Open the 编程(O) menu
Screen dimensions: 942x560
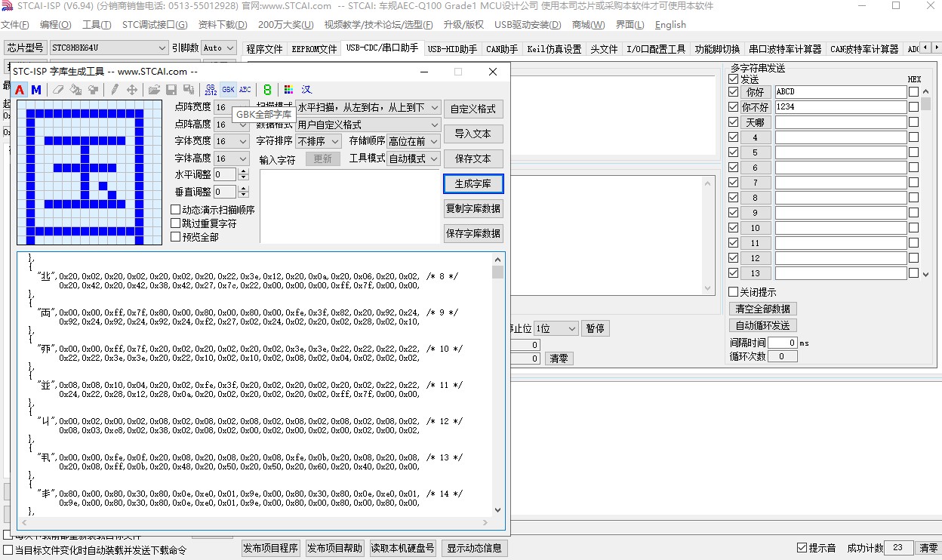tap(55, 24)
